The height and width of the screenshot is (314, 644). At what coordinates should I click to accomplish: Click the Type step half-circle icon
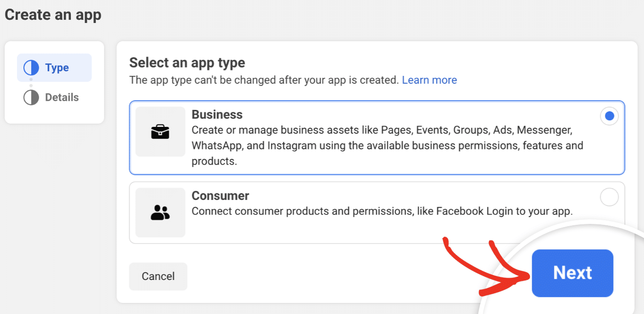pos(30,67)
